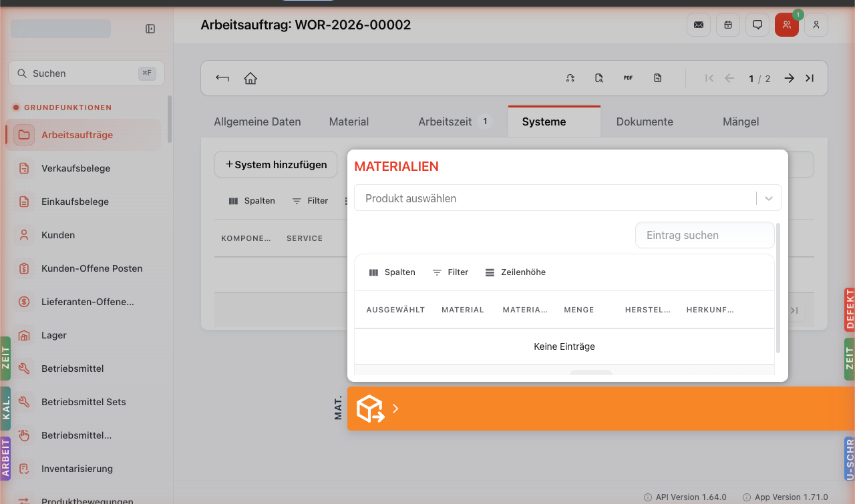Open Verkaufsbelege in the sidebar

click(x=83, y=168)
